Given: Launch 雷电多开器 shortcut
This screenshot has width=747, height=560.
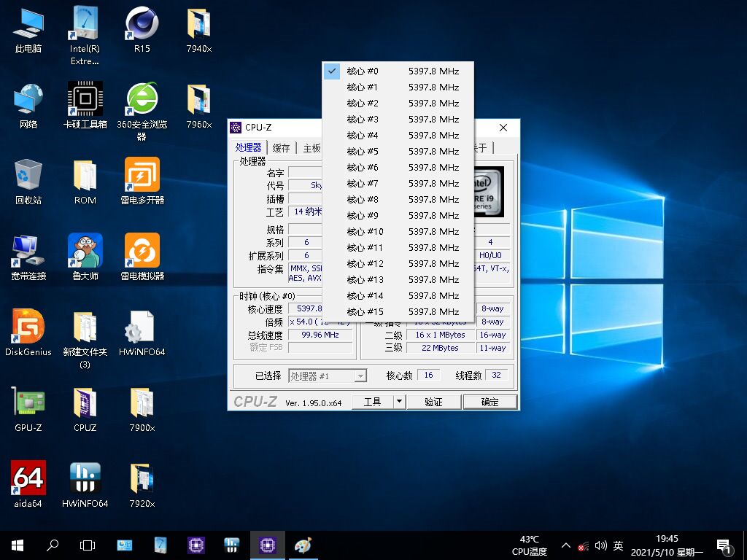Looking at the screenshot, I should pos(142,182).
